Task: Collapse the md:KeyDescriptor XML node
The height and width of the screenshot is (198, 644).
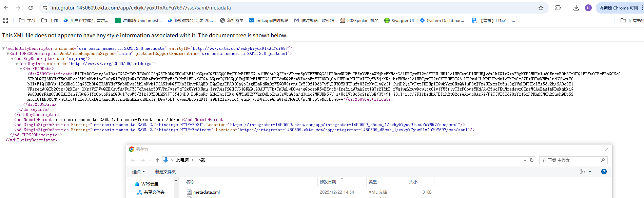Action: click(x=12, y=59)
